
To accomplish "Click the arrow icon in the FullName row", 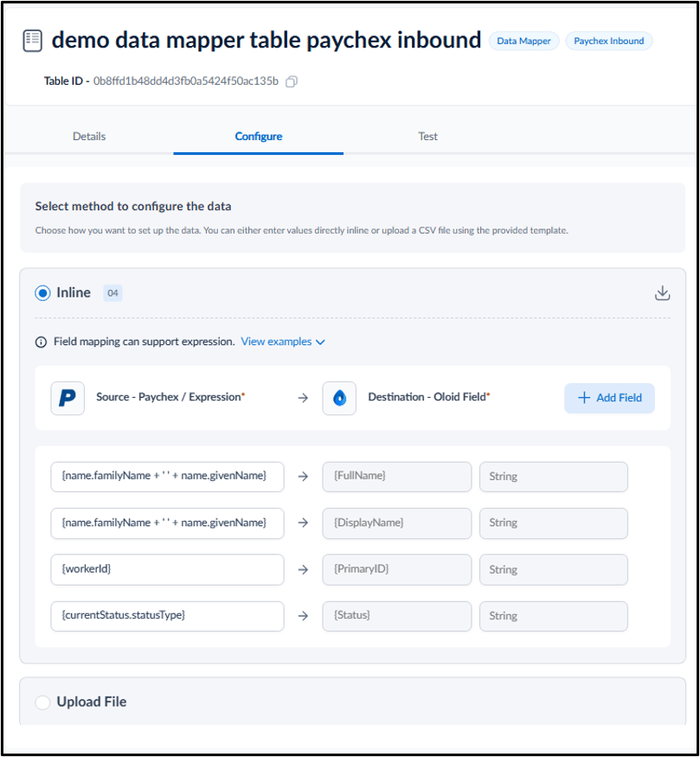I will tap(303, 477).
